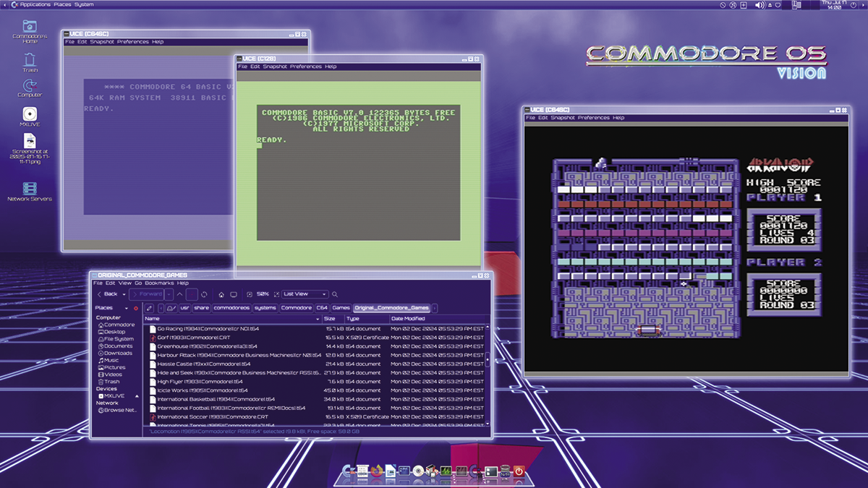The image size is (868, 488).
Task: Click the Computer icon in file manager toolbar
Action: point(234,294)
